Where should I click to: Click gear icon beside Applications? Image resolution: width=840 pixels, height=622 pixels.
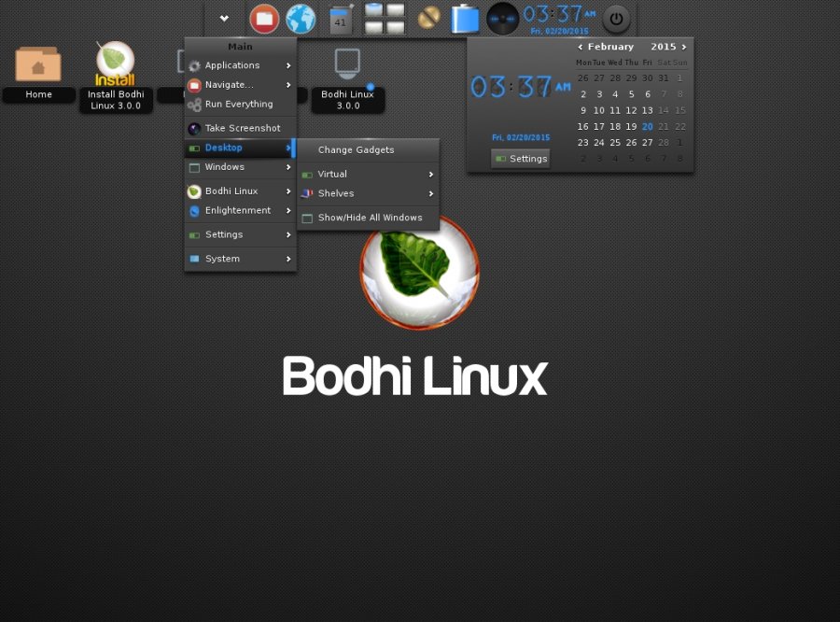pos(194,66)
